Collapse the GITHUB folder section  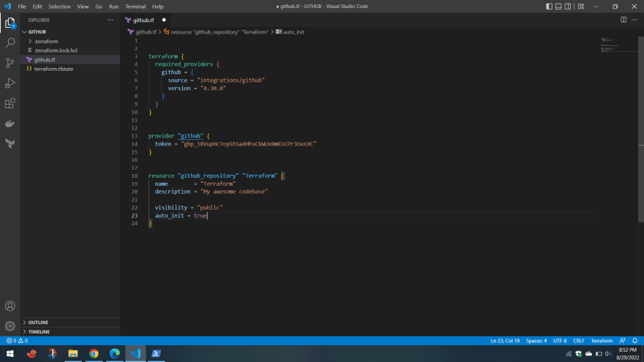[70, 31]
